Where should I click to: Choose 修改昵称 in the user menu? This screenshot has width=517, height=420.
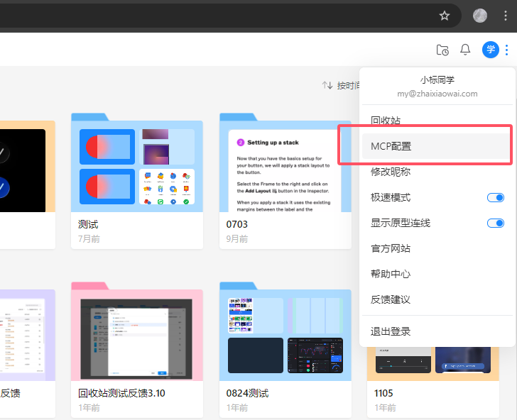pyautogui.click(x=391, y=172)
